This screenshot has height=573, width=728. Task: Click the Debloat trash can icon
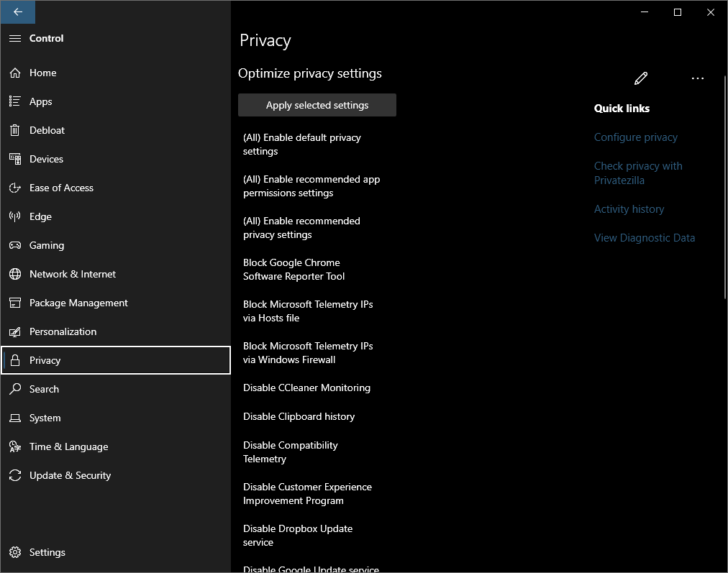tap(15, 130)
